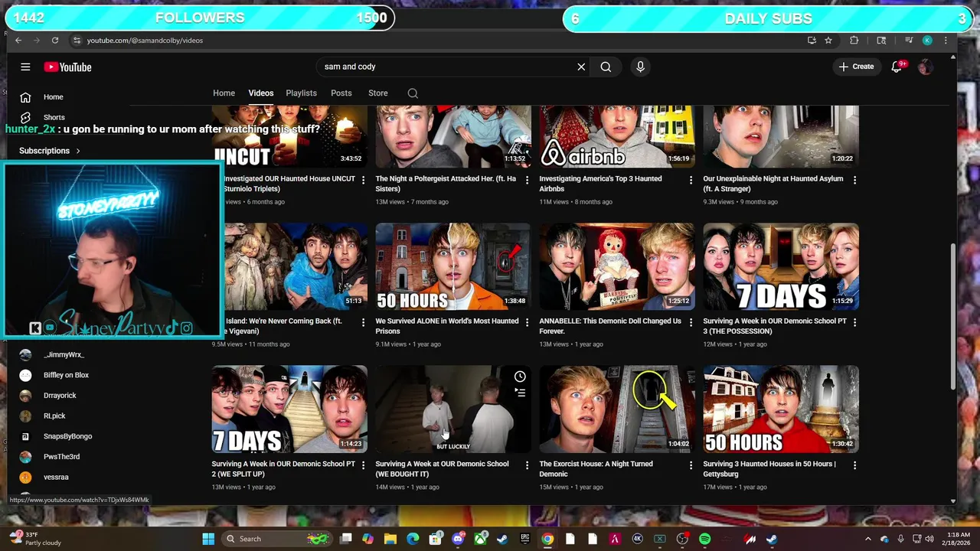Open Biffley on Blox subscription
Viewport: 980px width, 551px height.
coord(66,375)
